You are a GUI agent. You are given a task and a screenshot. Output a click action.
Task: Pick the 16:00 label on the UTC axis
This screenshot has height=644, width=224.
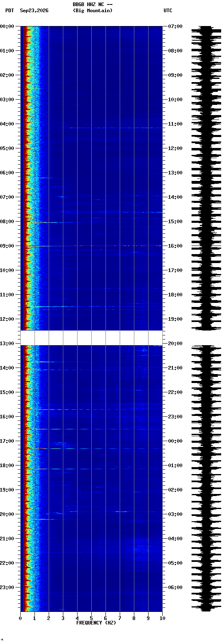point(175,246)
